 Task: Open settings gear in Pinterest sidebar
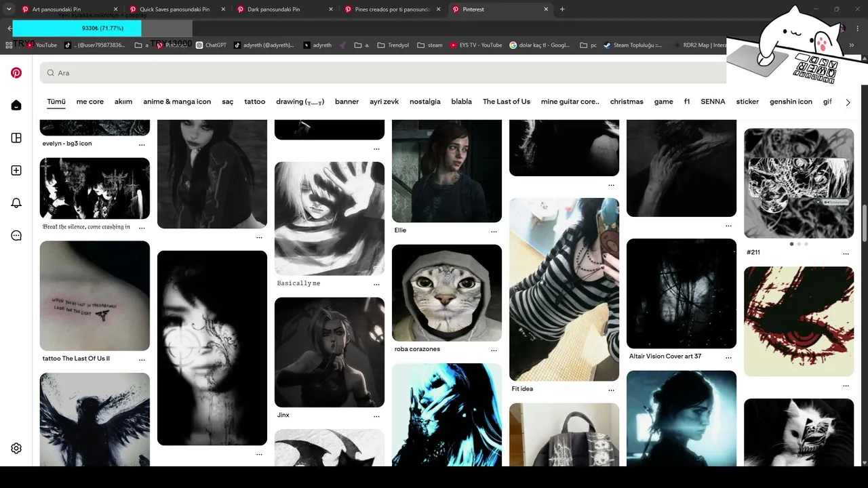click(x=16, y=448)
